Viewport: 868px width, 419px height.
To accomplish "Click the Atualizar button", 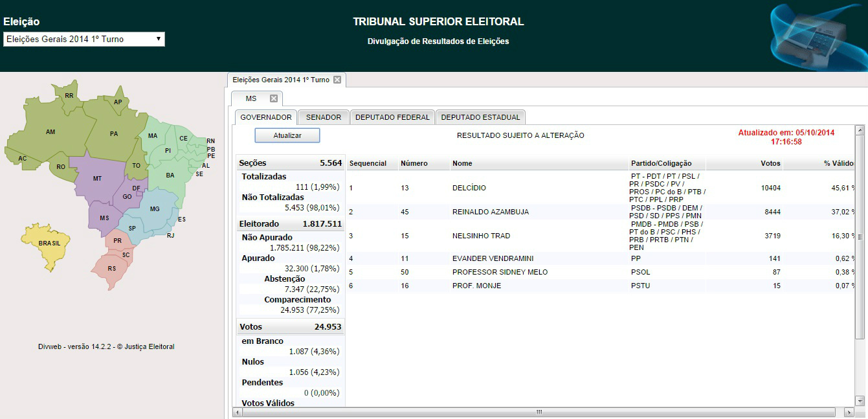I will click(287, 135).
